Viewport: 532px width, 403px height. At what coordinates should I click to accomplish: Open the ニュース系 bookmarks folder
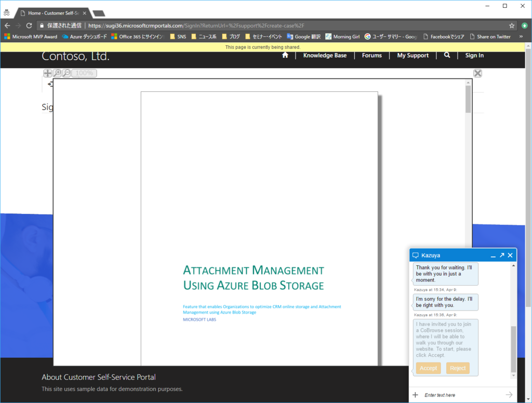pos(204,37)
